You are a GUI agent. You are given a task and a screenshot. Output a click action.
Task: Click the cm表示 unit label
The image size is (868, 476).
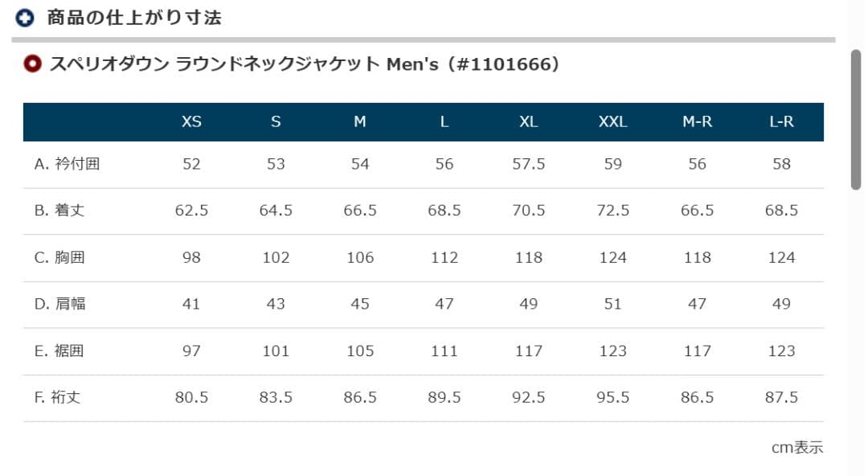798,447
